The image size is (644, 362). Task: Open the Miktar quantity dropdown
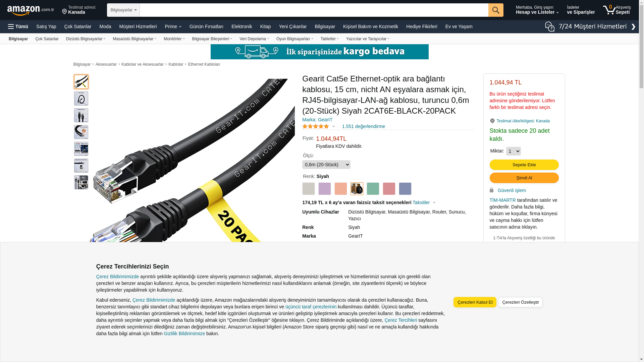click(513, 151)
